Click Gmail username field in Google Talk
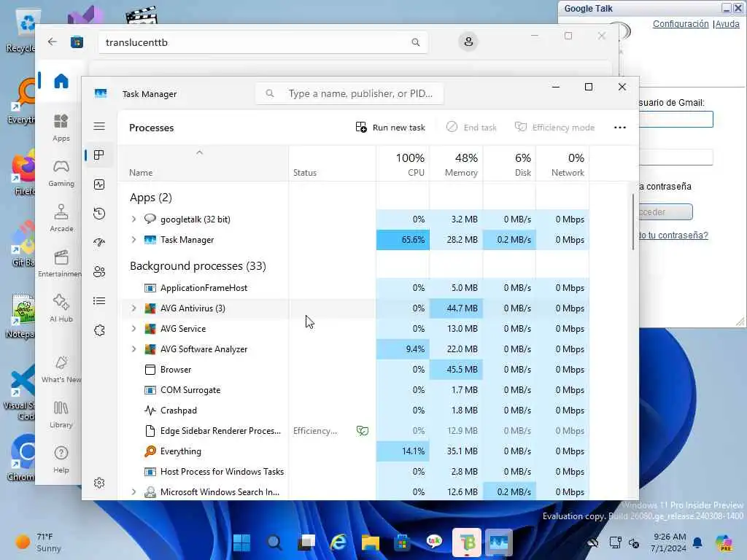747x560 pixels. (x=676, y=119)
